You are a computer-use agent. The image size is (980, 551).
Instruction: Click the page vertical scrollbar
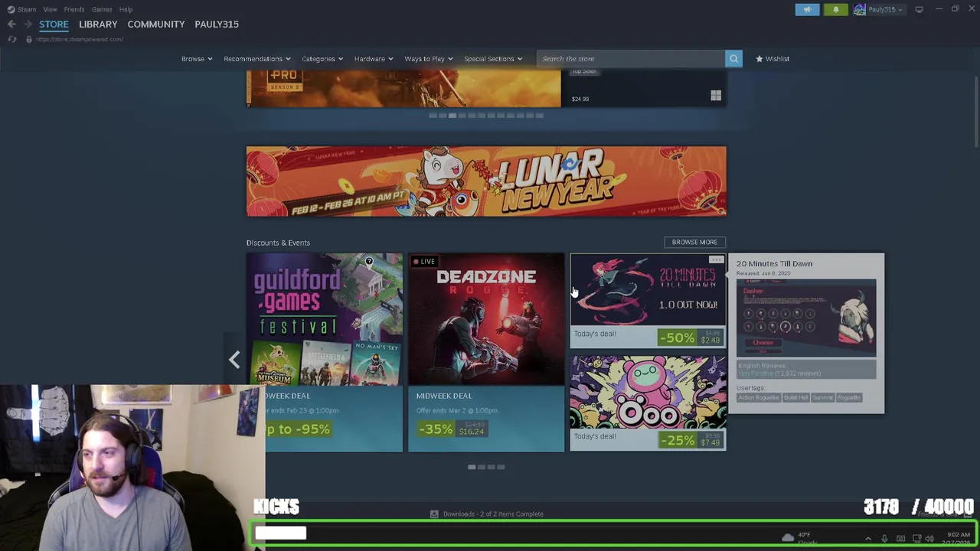975,111
